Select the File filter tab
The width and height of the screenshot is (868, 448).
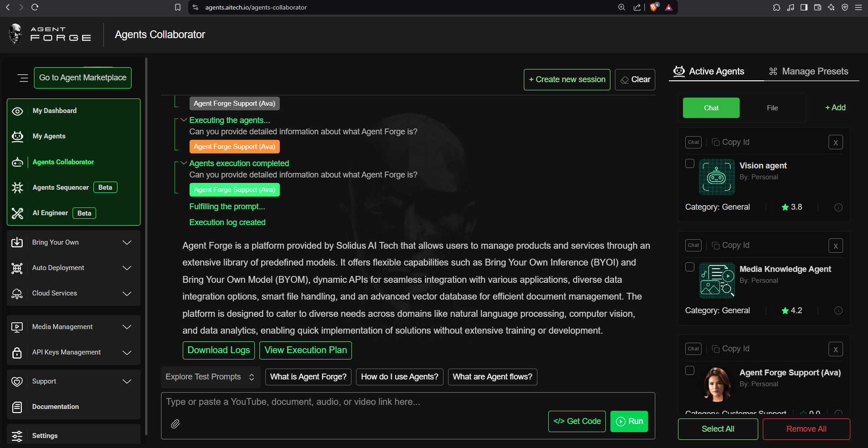[x=772, y=108]
